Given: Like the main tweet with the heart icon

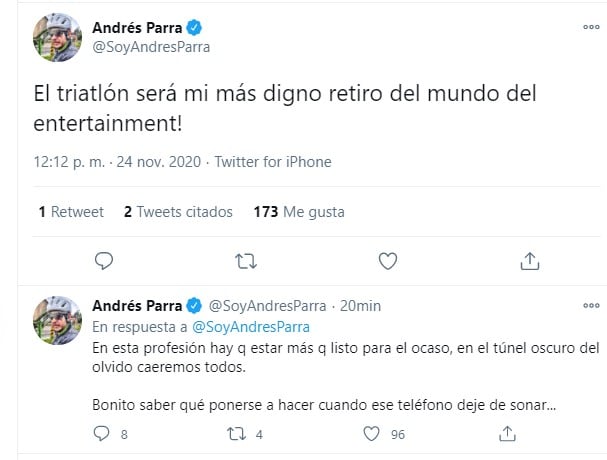Looking at the screenshot, I should (x=388, y=261).
